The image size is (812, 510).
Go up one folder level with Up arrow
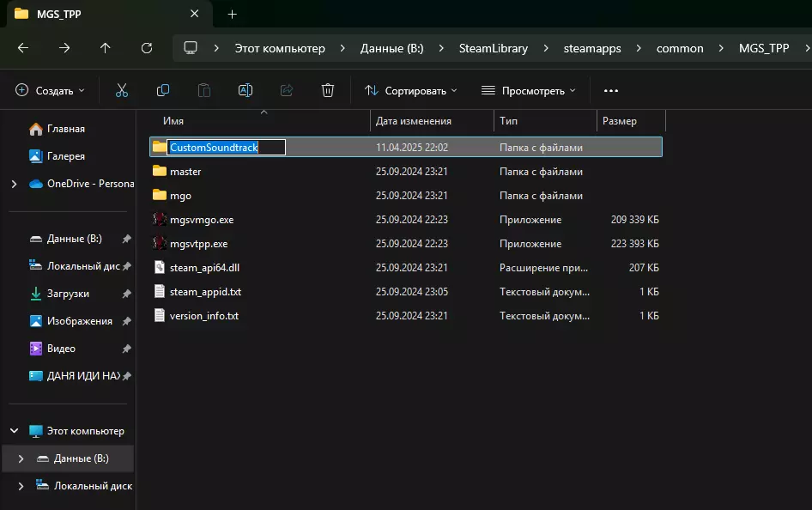pyautogui.click(x=106, y=48)
